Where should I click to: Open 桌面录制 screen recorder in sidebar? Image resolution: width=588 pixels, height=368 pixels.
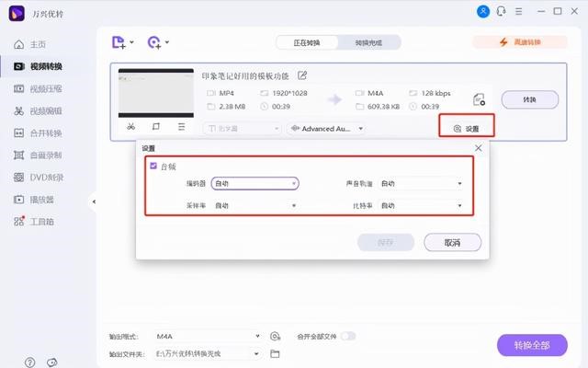tap(38, 155)
